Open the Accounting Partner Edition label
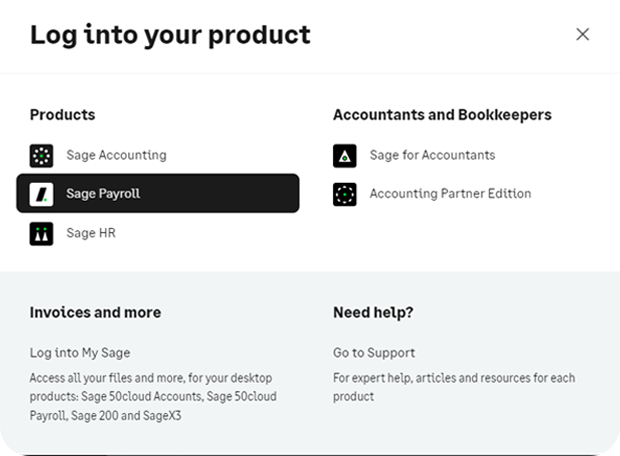Viewport: 620px width, 456px height. [x=450, y=193]
